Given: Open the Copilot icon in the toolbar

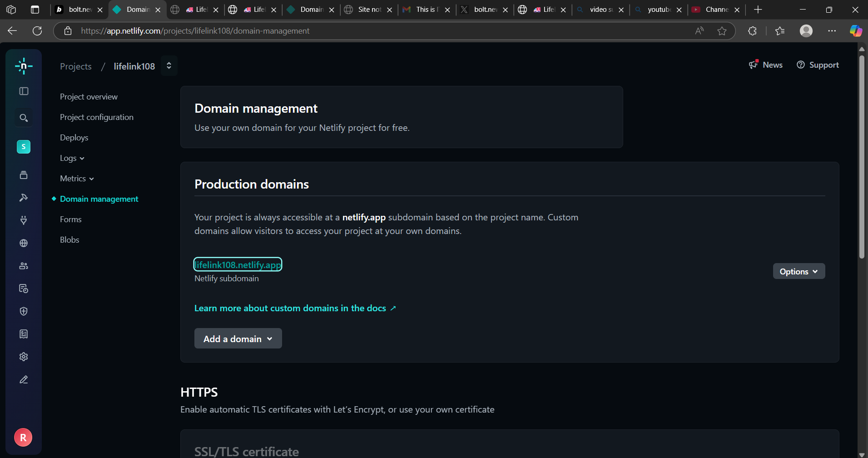Looking at the screenshot, I should point(856,31).
